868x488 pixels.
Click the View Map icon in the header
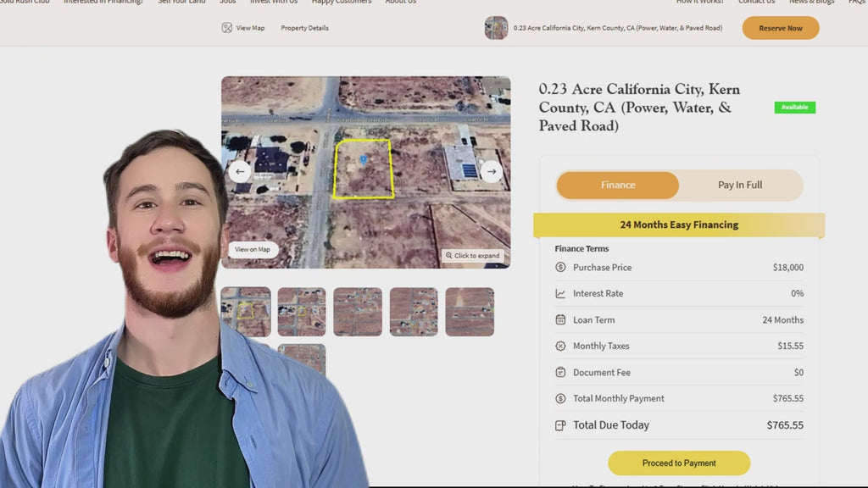pyautogui.click(x=227, y=28)
